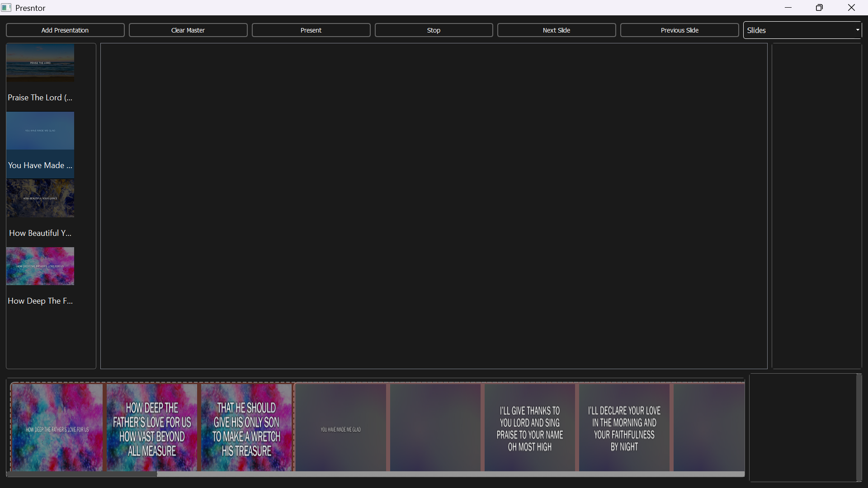Select You Have Made presentation thumbnail

[40, 131]
